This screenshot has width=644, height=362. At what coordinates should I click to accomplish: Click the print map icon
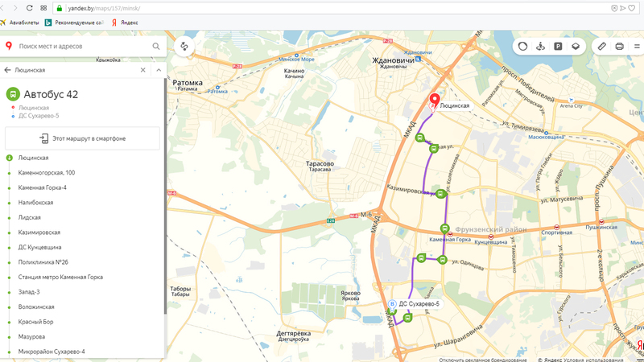tap(619, 47)
